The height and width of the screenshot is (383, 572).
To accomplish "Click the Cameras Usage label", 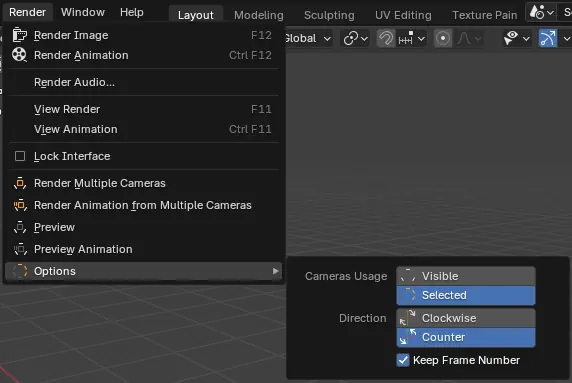I will 346,276.
